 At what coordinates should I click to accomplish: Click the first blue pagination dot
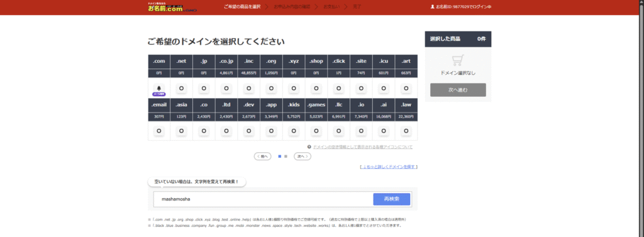click(280, 157)
